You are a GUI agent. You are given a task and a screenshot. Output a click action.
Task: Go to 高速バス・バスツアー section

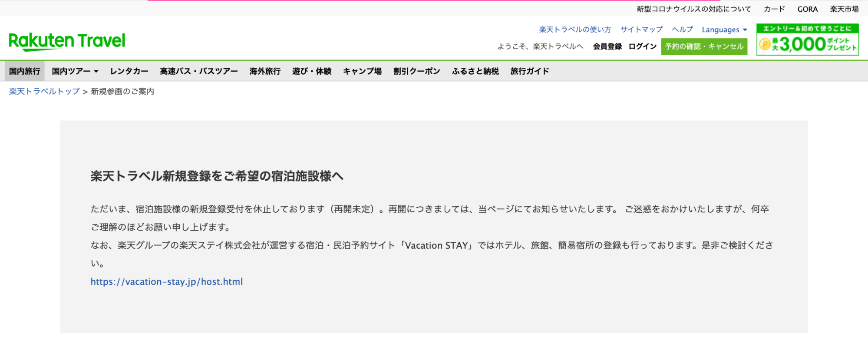pos(199,71)
